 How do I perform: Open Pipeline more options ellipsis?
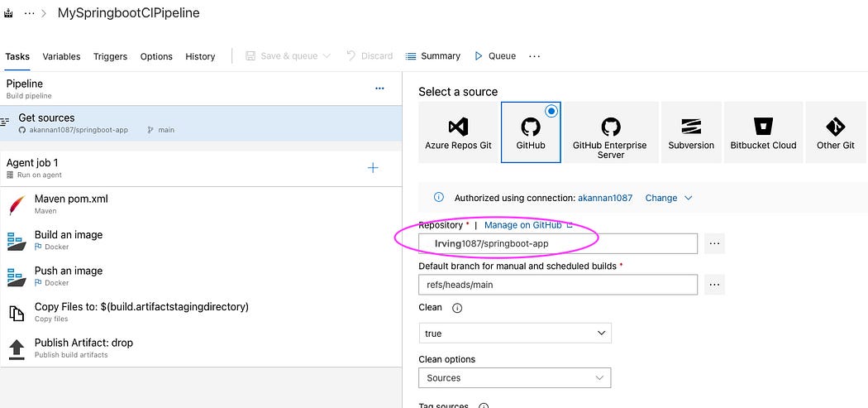tap(379, 89)
